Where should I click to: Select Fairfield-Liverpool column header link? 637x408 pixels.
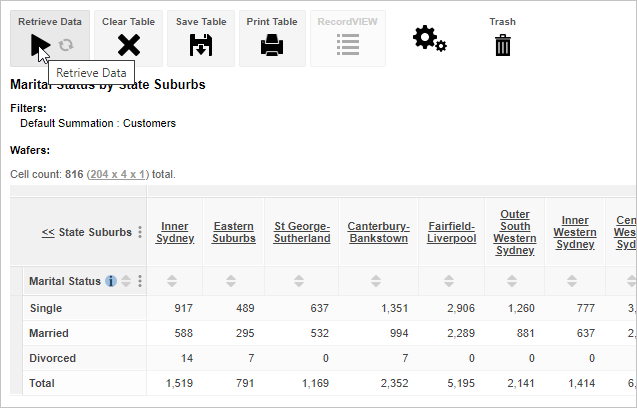(451, 232)
